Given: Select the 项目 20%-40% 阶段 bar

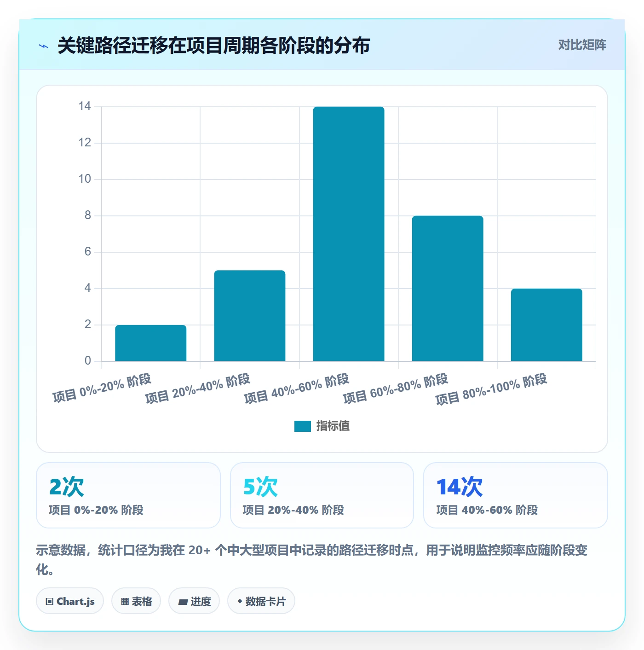Looking at the screenshot, I should 250,316.
